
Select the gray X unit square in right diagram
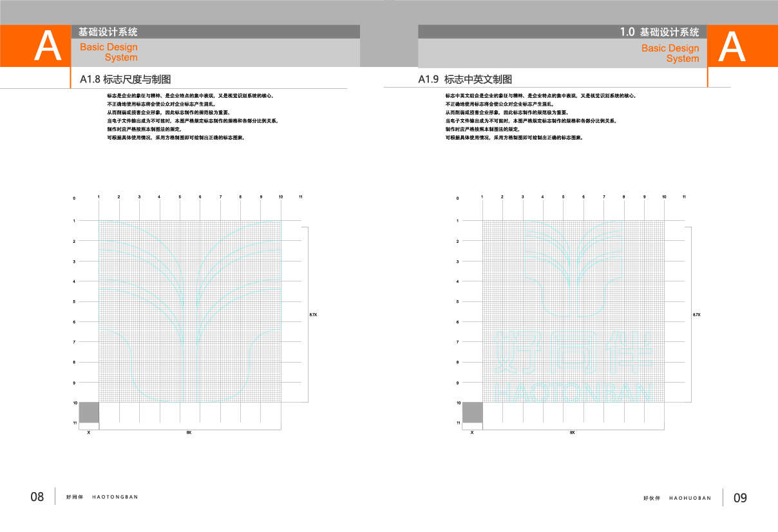coord(472,412)
